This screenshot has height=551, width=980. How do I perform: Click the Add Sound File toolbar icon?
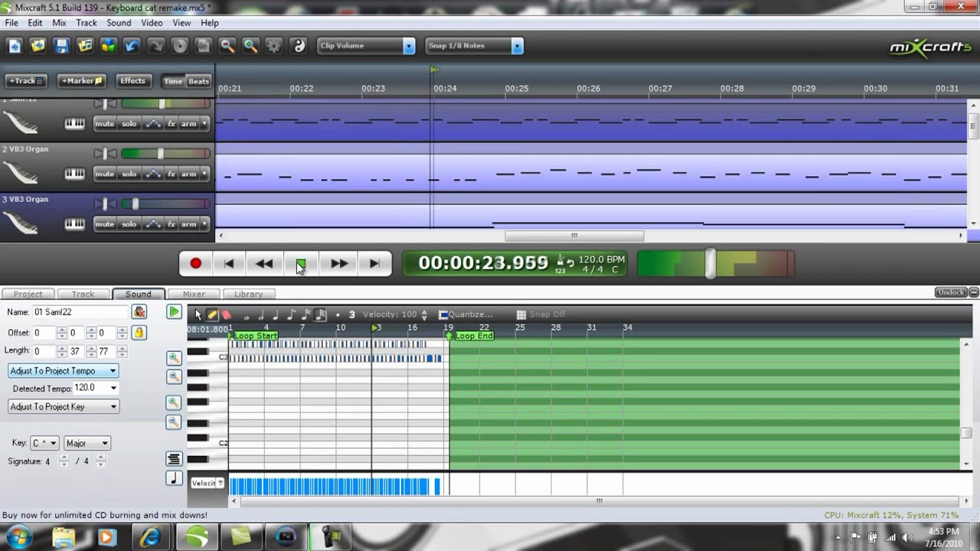coord(85,46)
